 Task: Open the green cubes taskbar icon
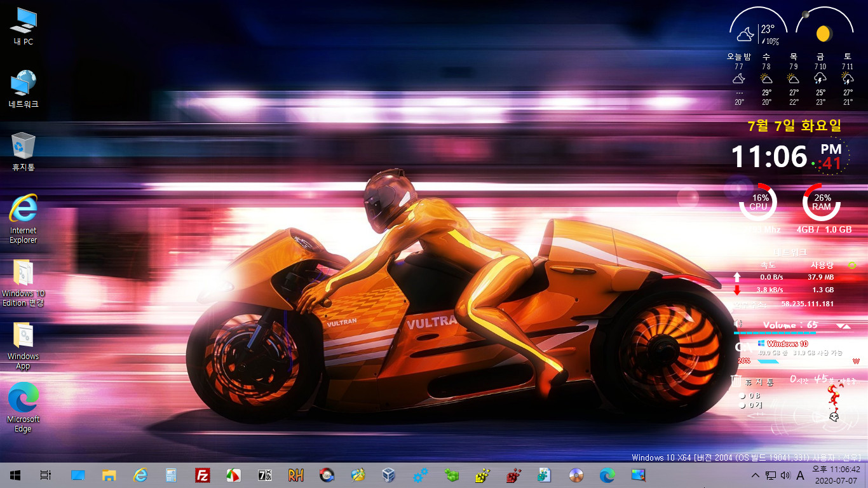pos(452,475)
